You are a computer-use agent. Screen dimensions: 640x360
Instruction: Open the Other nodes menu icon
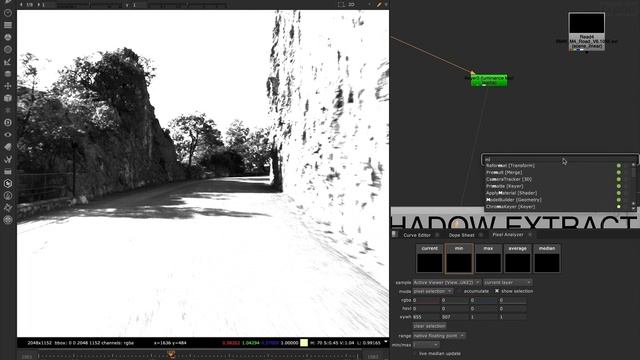(x=8, y=171)
